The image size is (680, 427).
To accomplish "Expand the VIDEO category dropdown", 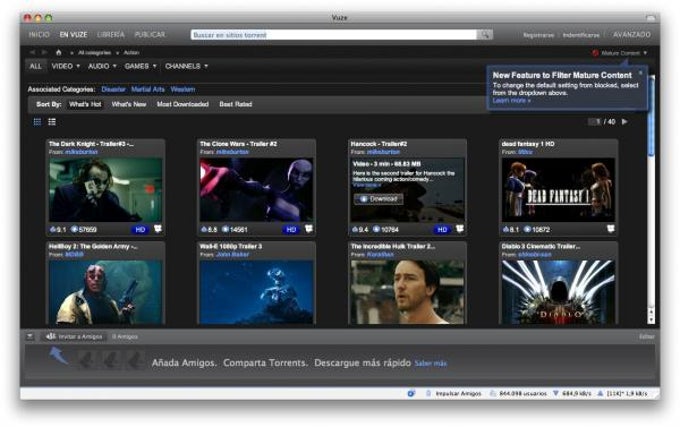I will coord(66,66).
